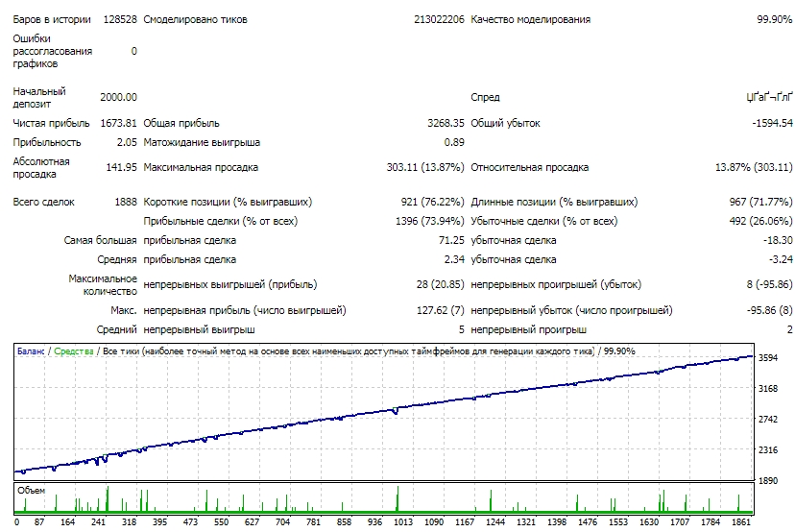Select the expected payoff value 0.89

click(x=454, y=142)
